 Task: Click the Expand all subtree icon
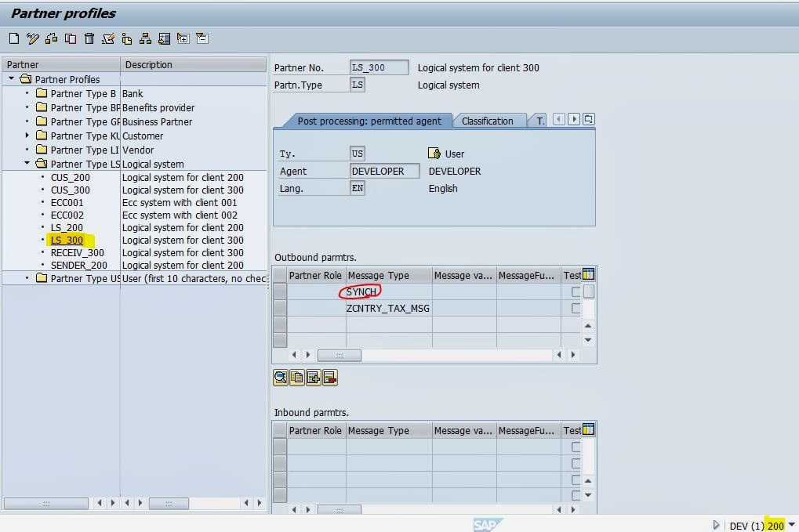[183, 38]
